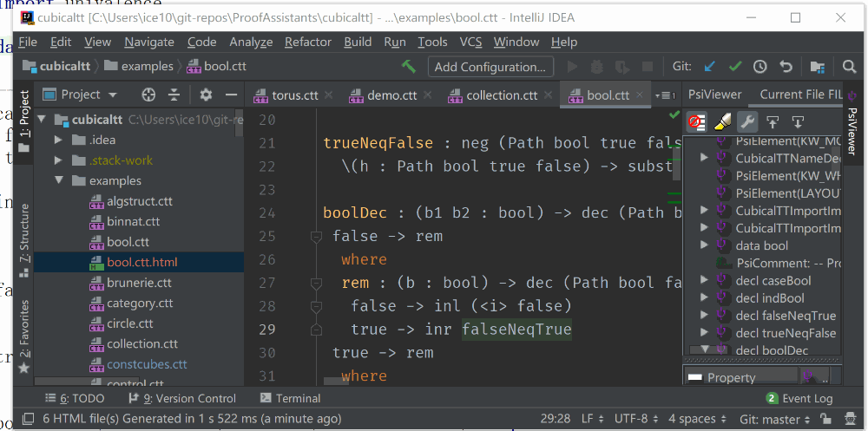Open the LF line separator selector
The height and width of the screenshot is (431, 868).
tap(593, 419)
